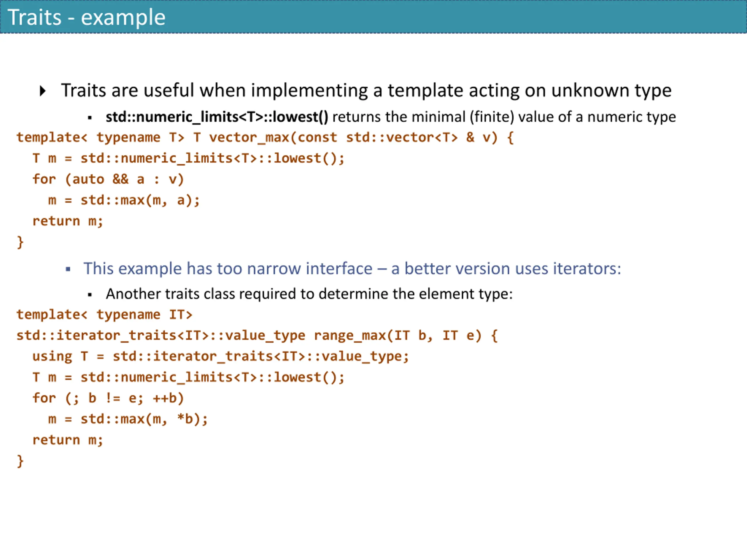747x560 pixels.
Task: Click the 'template< typename IT>' code line
Action: click(x=104, y=315)
